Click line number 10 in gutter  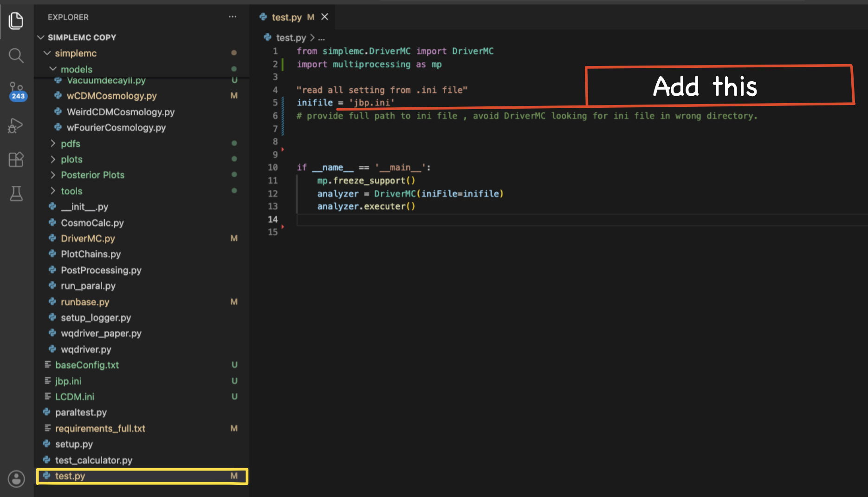[273, 167]
